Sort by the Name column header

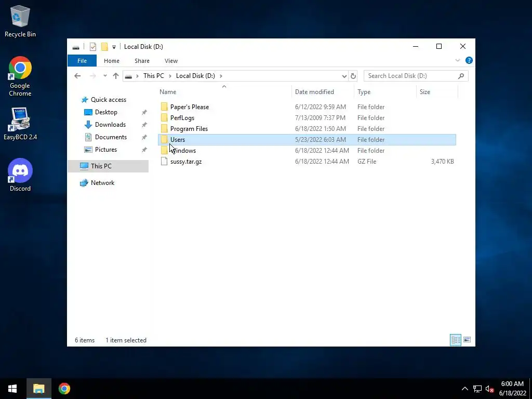coord(224,92)
